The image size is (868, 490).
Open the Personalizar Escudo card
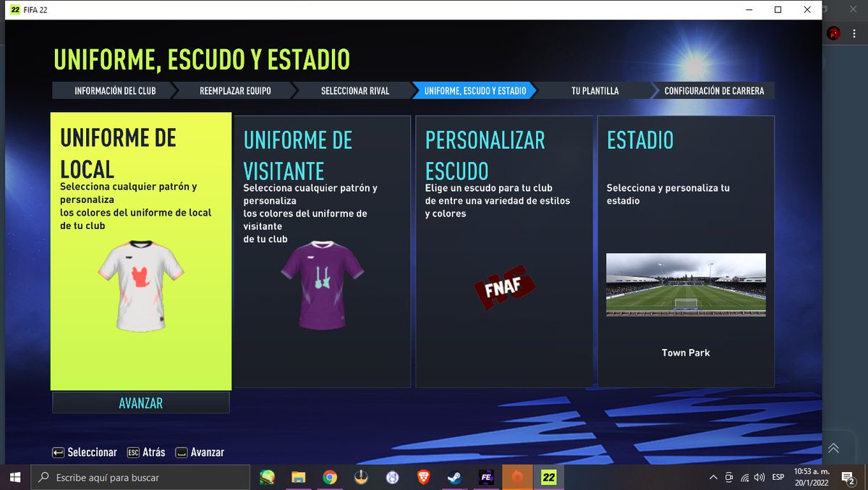coord(504,252)
